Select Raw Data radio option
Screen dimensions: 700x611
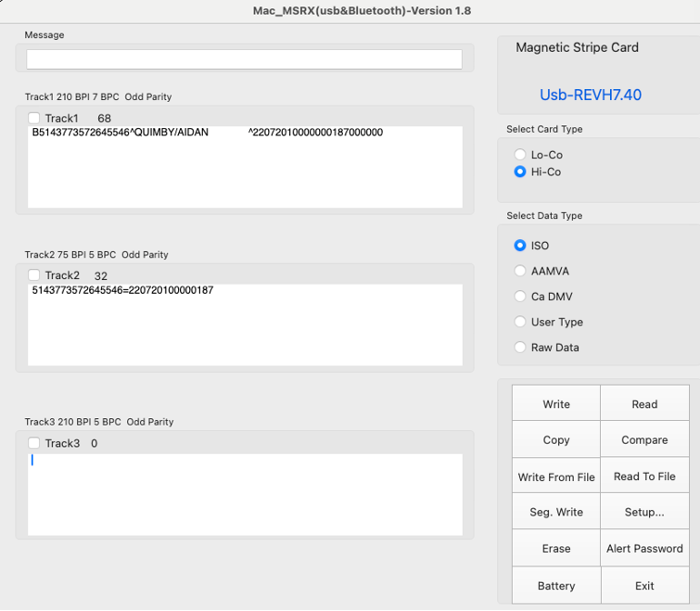tap(521, 347)
